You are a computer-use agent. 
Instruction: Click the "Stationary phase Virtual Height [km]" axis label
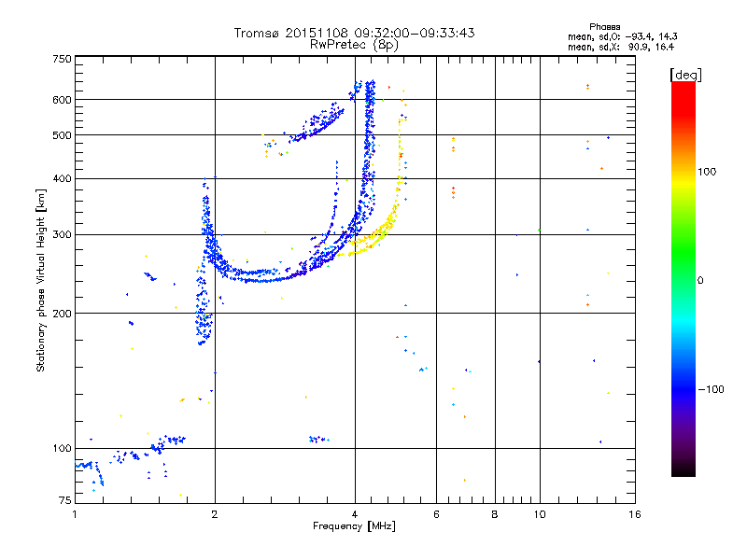click(41, 280)
